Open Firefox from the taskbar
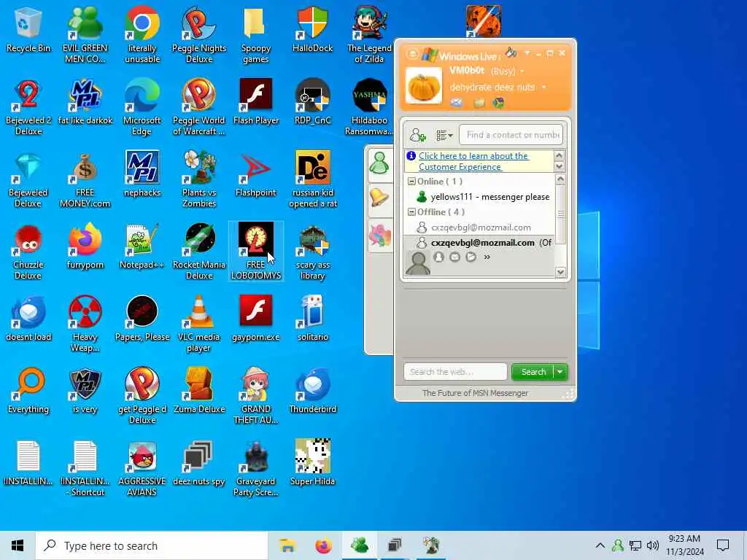This screenshot has height=560, width=747. [x=323, y=545]
